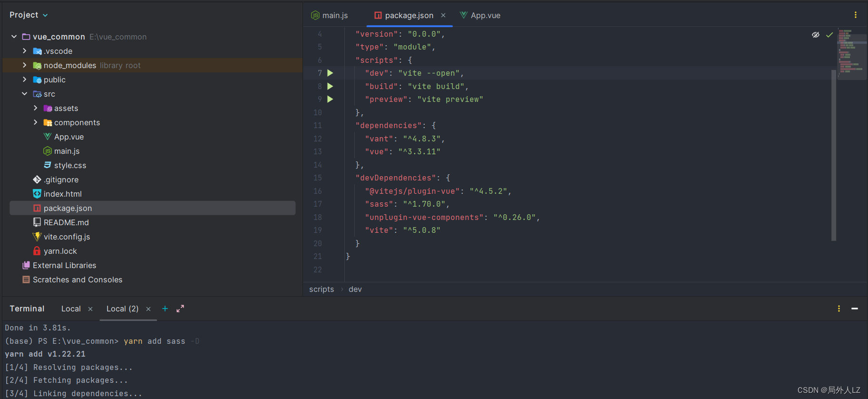This screenshot has height=399, width=868.
Task: Click the README.md file icon
Action: [x=37, y=222]
